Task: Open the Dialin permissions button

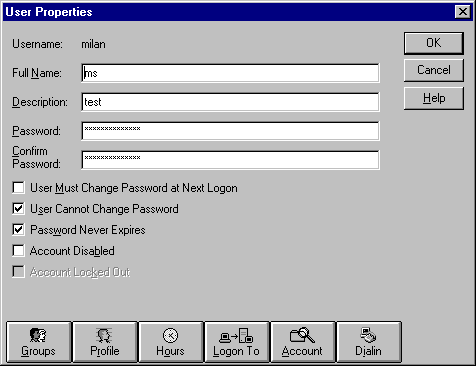Action: coord(369,342)
